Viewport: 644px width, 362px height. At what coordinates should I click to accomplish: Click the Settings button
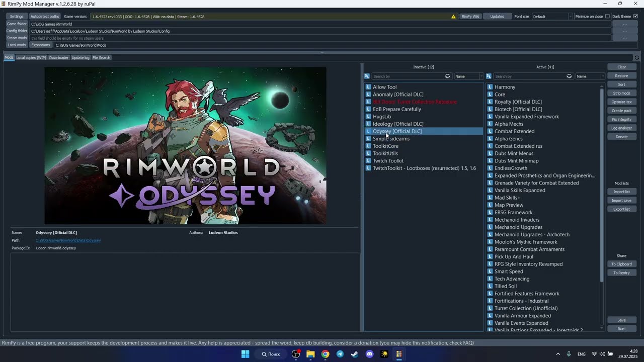pos(17,17)
